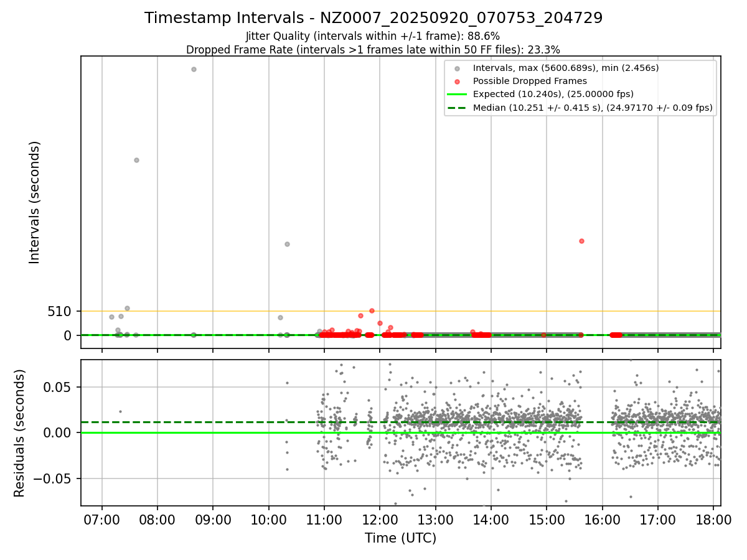
Task: Select the Jitter Quality 88.6% subtitle
Action: tap(372, 36)
